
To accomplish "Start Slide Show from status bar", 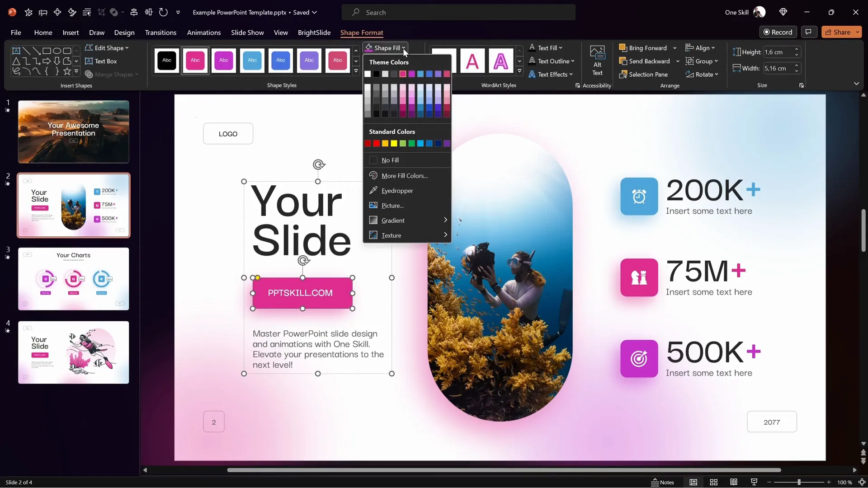I will (754, 482).
